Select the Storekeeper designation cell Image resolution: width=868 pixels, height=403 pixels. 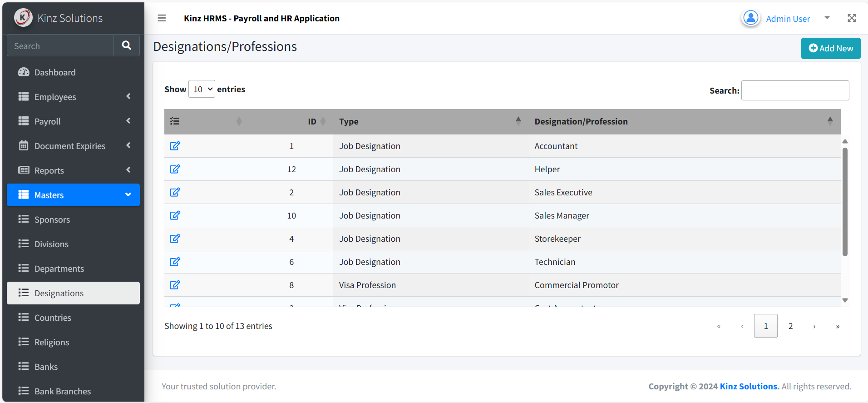(x=685, y=239)
